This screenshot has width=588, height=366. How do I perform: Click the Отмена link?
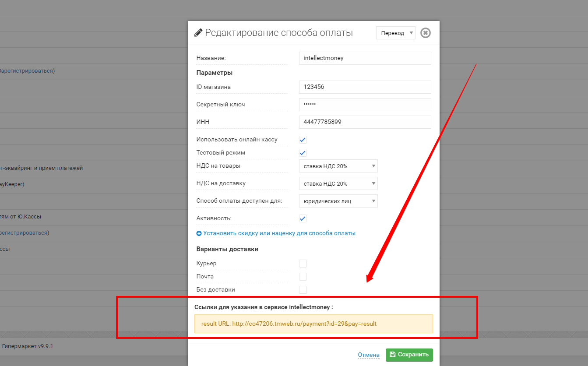pos(369,355)
